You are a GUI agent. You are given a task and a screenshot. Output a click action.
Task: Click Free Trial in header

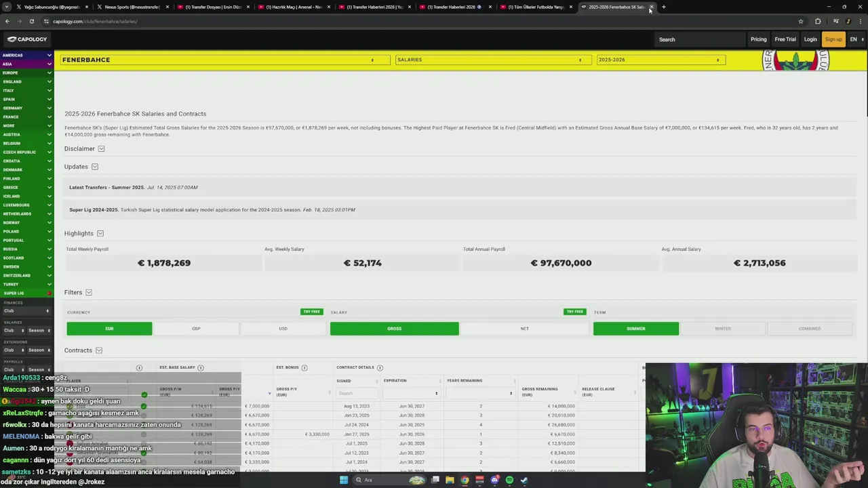click(785, 39)
